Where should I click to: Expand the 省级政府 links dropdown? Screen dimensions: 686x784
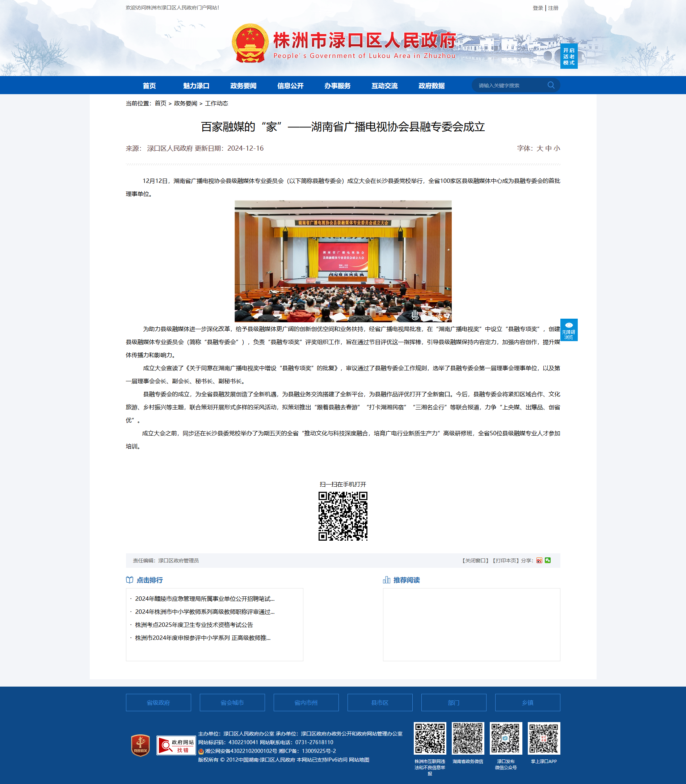159,703
